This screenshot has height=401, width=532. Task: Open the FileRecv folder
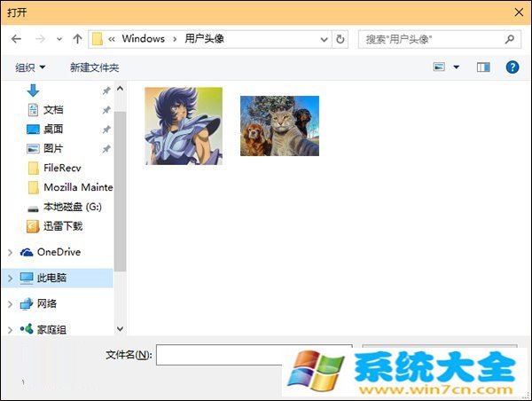click(62, 168)
